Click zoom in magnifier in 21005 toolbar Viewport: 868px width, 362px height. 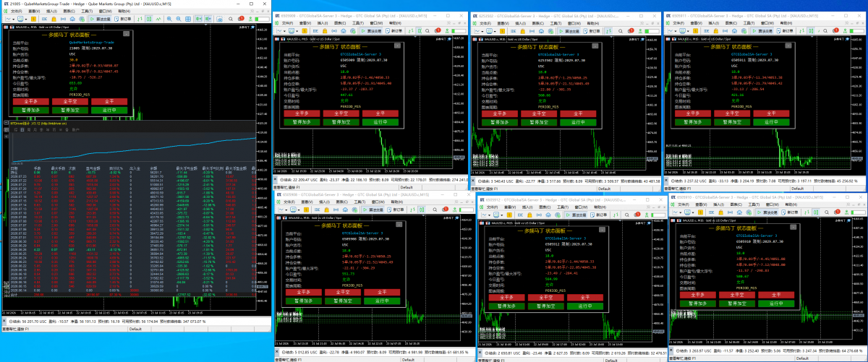(169, 19)
